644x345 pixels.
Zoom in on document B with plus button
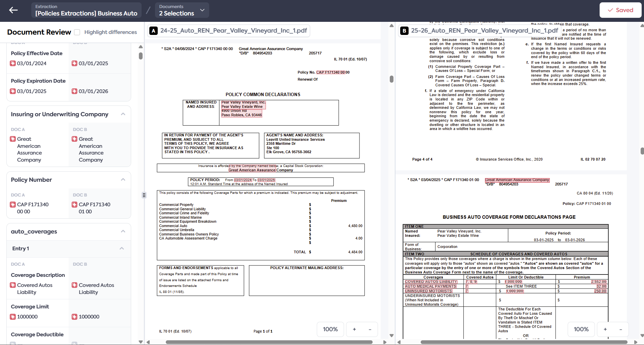pos(605,329)
